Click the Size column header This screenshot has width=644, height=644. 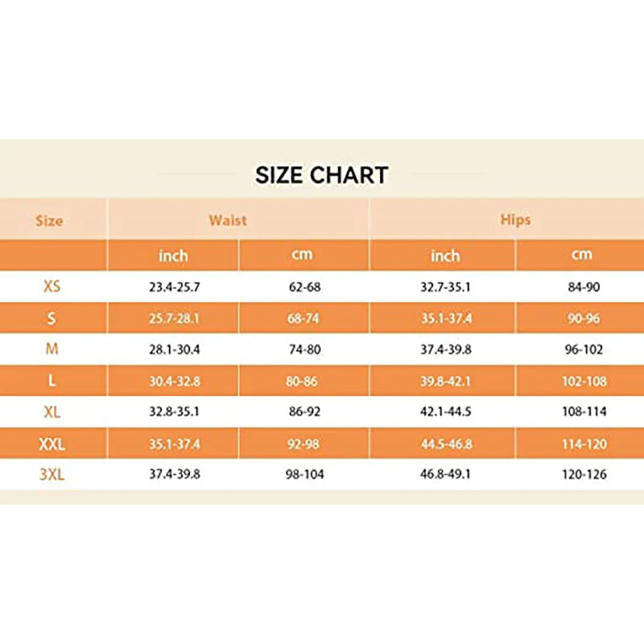pos(49,220)
